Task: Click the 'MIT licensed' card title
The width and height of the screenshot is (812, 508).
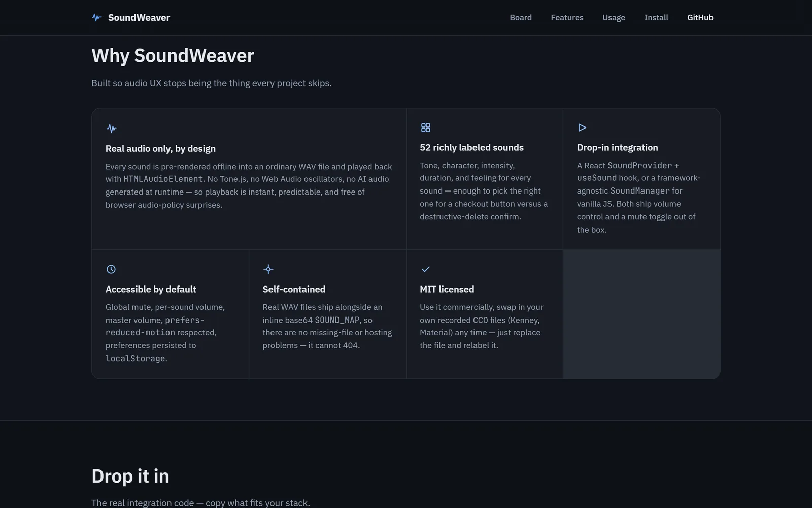Action: (x=447, y=289)
